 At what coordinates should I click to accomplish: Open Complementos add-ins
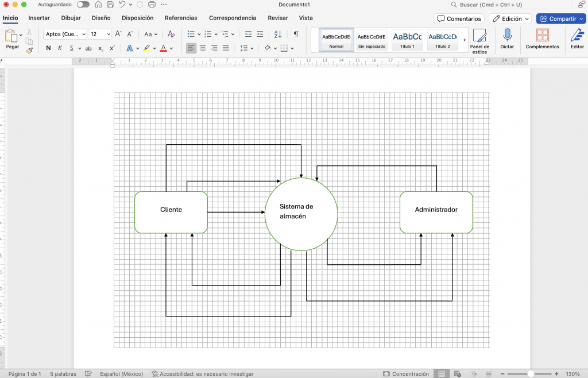coord(542,38)
